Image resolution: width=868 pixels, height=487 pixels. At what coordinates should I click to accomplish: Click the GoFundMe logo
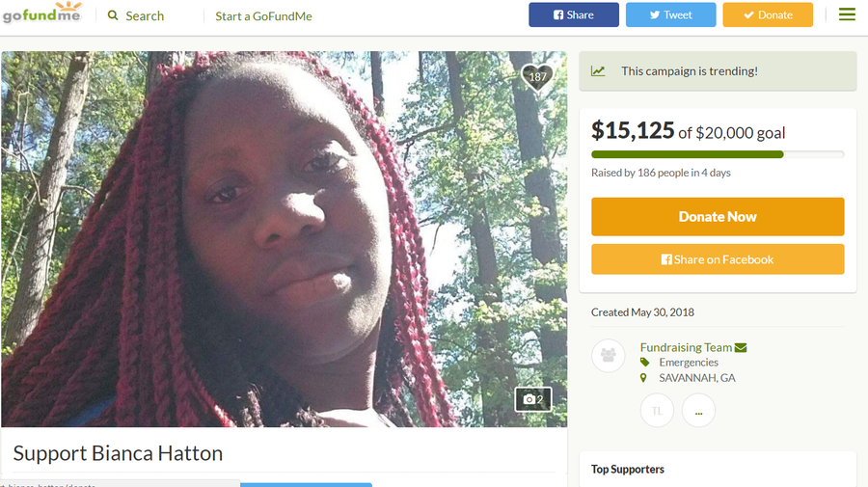coord(42,14)
